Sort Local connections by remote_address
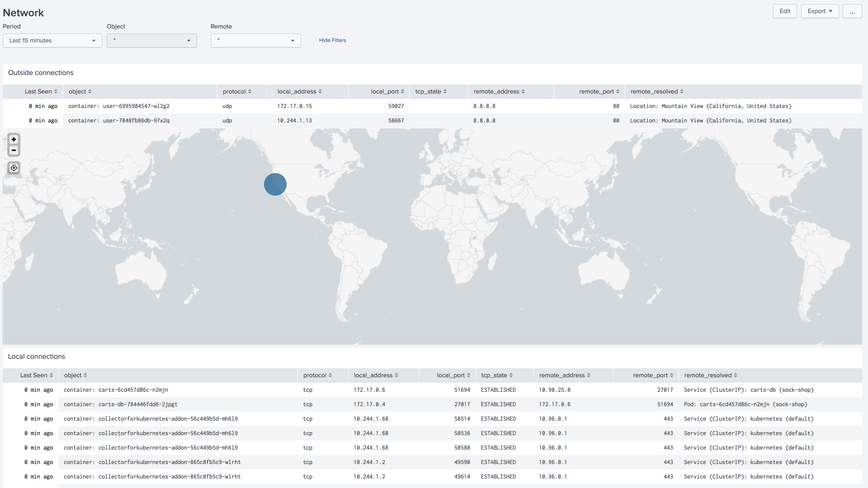 564,375
